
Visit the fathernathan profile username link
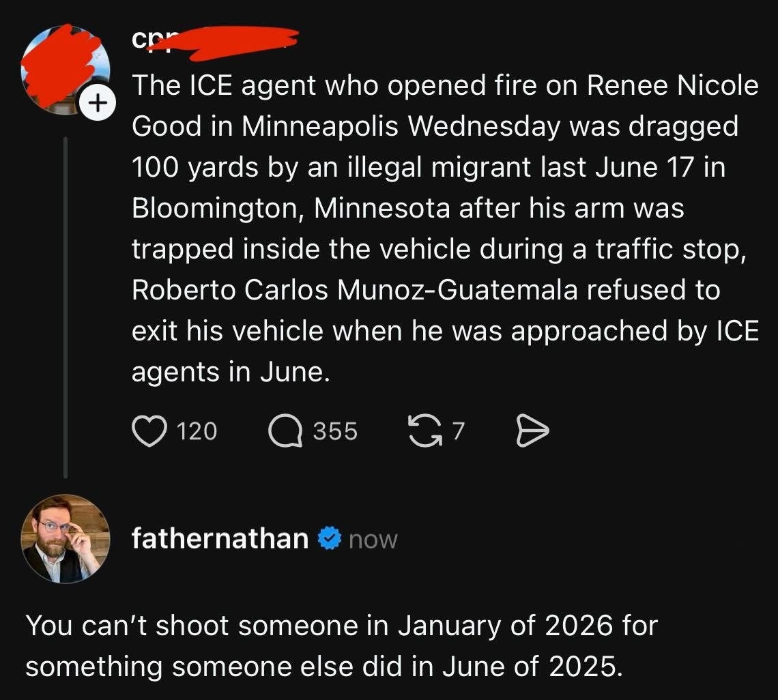(x=220, y=539)
